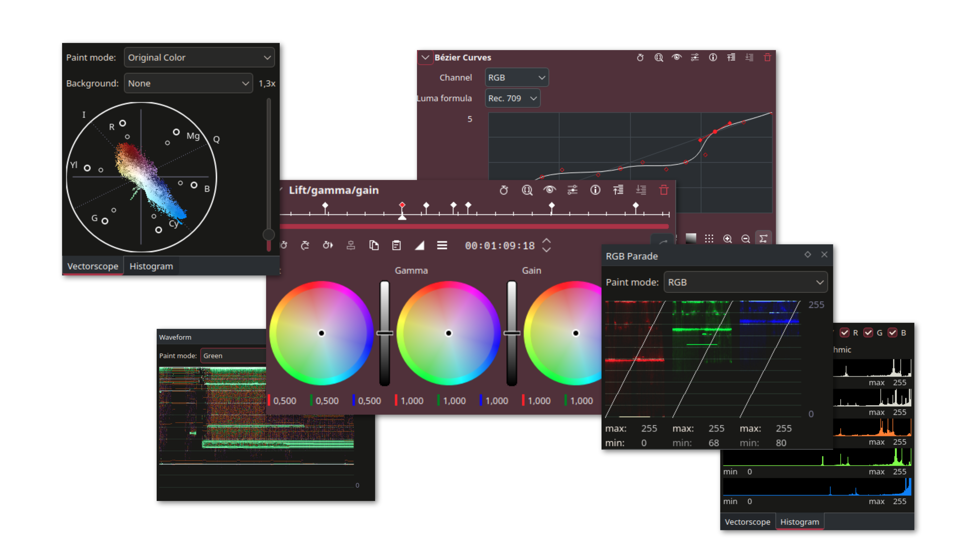Increase timecode with the up stepper arrow
Viewport: 980px width, 551px height.
tap(546, 241)
